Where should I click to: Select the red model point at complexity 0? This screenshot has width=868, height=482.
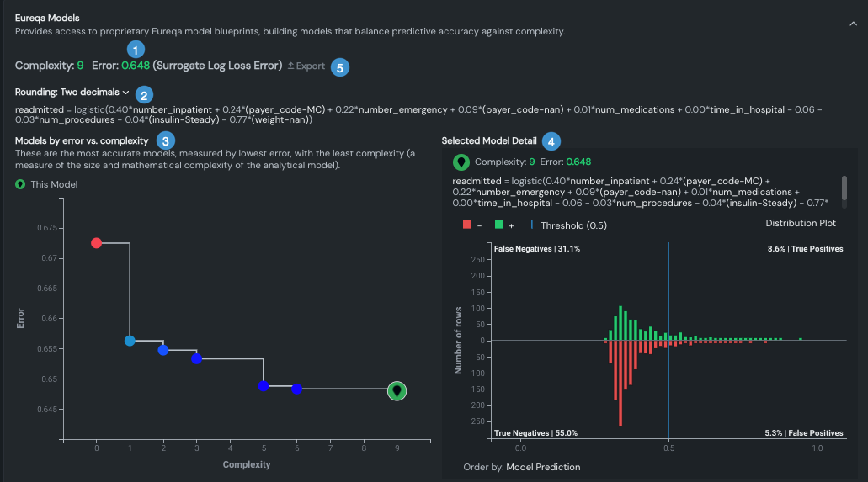[96, 243]
